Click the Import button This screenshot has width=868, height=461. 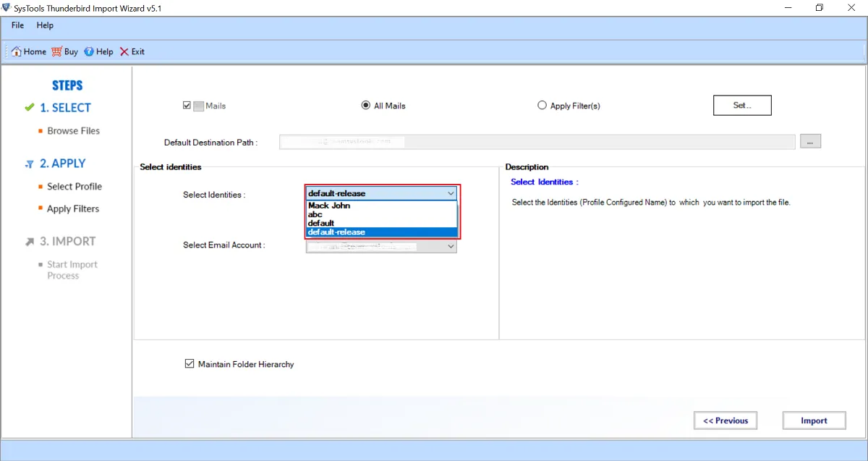coord(814,420)
